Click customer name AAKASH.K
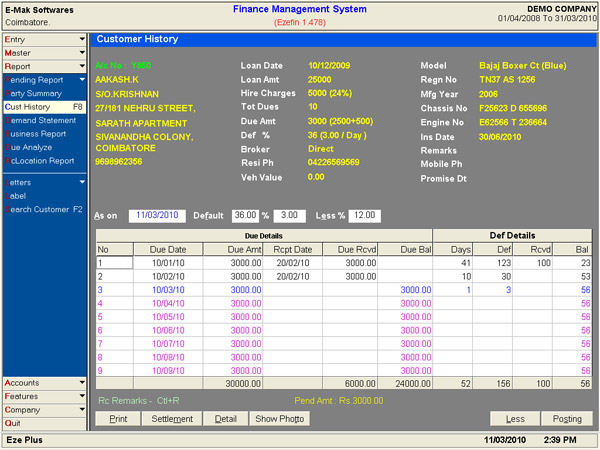This screenshot has width=600, height=450. coord(117,80)
